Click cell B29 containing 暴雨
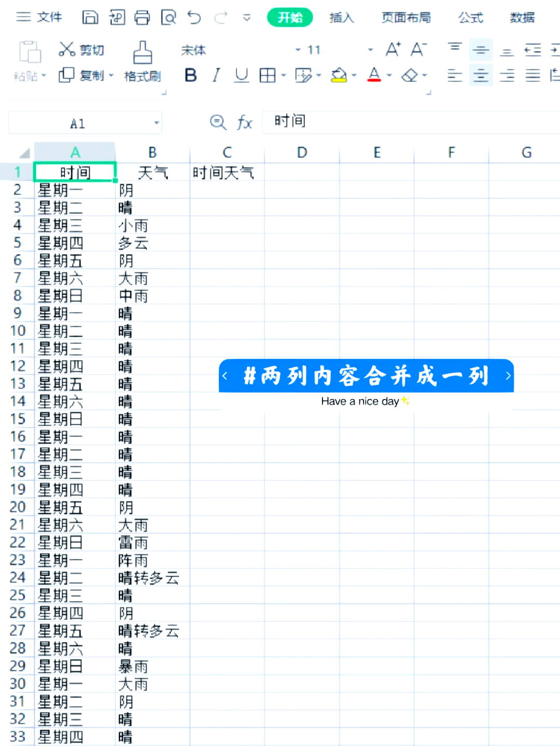Image resolution: width=560 pixels, height=746 pixels. coord(152,666)
